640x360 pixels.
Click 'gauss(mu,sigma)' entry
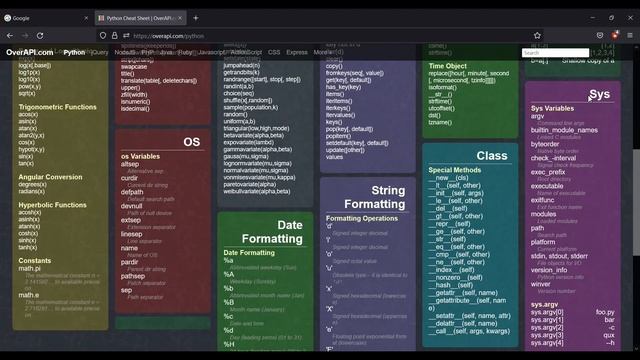(246, 156)
